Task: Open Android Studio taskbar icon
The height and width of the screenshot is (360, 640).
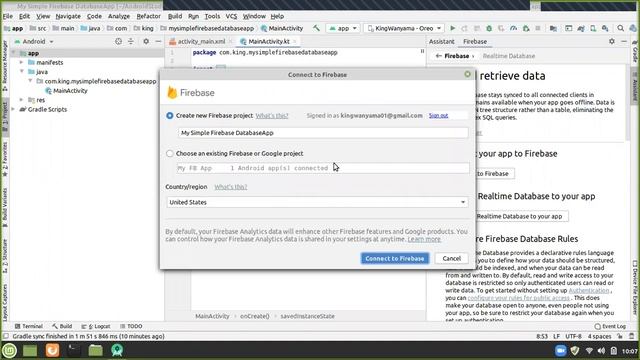Action: pos(117,350)
